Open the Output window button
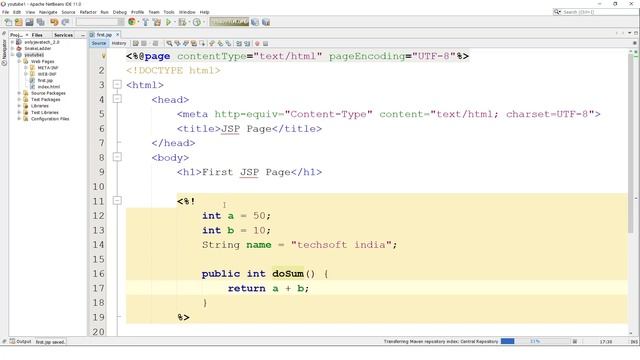640x360 pixels. tap(21, 342)
